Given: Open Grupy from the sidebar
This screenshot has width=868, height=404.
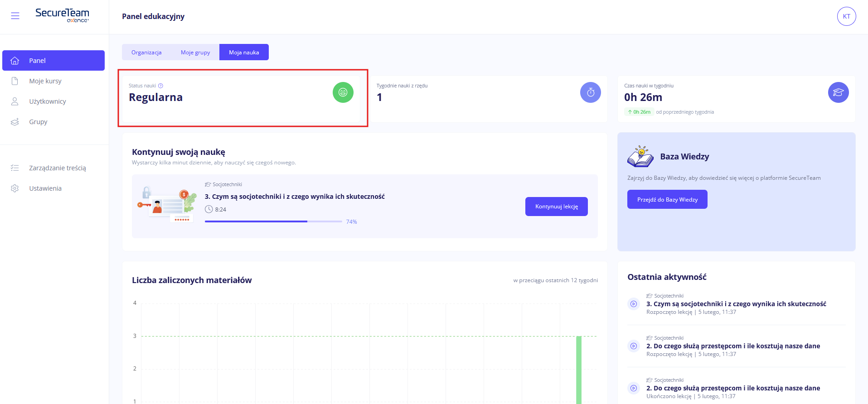Looking at the screenshot, I should pyautogui.click(x=38, y=122).
